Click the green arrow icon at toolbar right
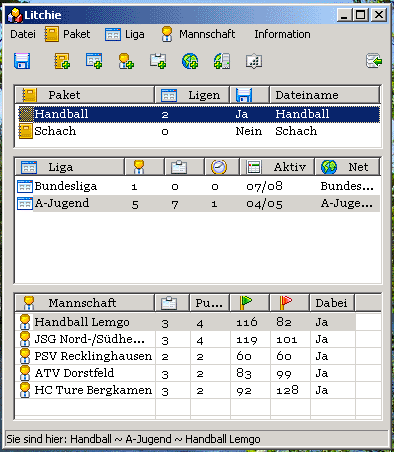This screenshot has width=394, height=452. click(374, 61)
